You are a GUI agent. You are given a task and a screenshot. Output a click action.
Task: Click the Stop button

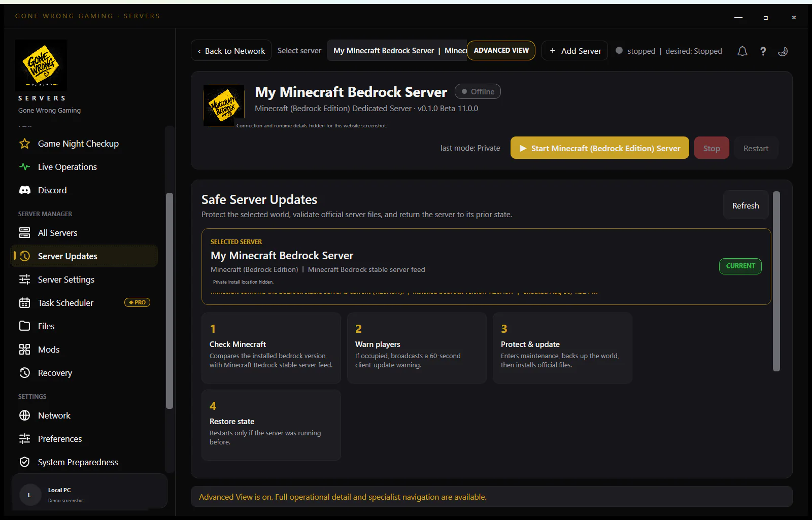[712, 148]
